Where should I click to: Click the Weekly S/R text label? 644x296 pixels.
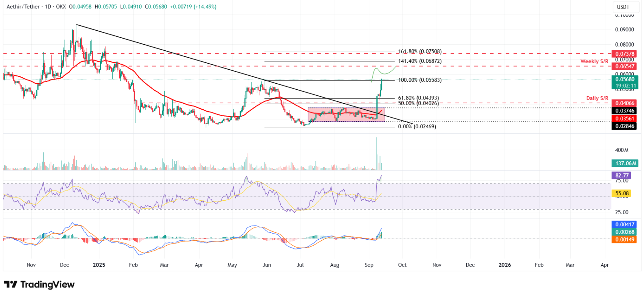(594, 61)
